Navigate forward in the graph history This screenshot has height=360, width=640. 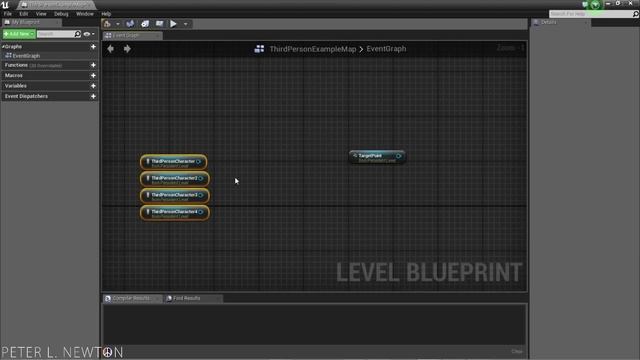[127, 49]
